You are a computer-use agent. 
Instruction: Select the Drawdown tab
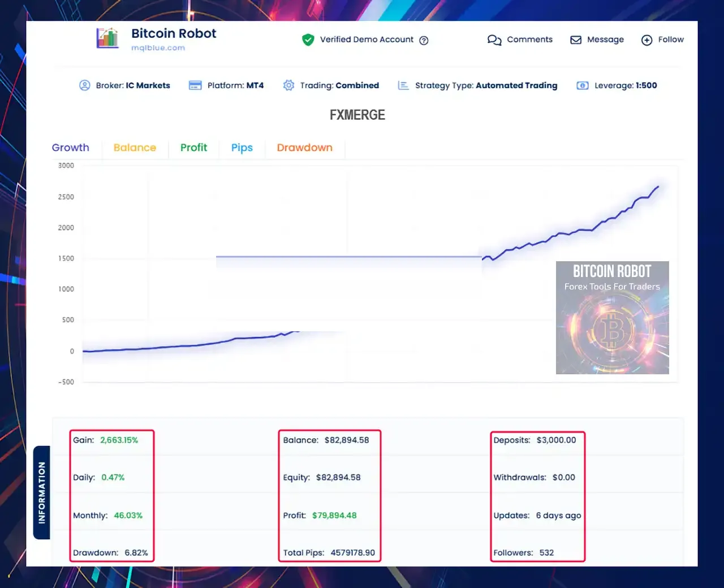(x=304, y=148)
